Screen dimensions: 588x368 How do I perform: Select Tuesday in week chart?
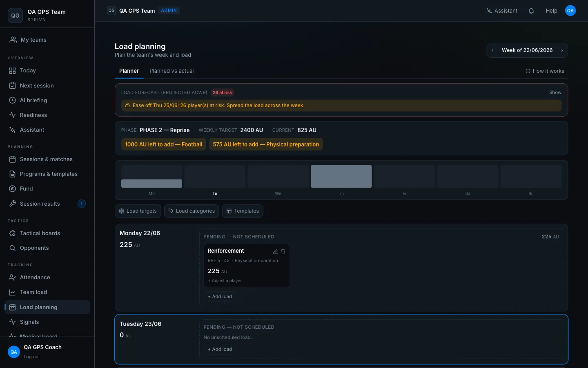[215, 177]
